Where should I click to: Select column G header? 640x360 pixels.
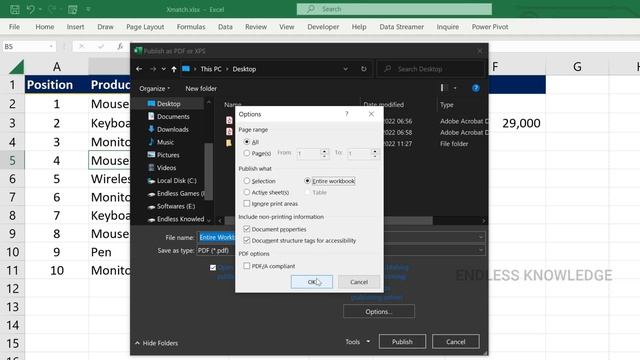pos(577,67)
